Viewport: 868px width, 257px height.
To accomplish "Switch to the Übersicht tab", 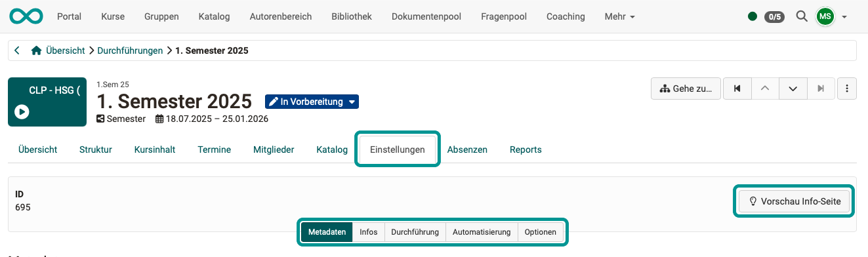I will [38, 149].
